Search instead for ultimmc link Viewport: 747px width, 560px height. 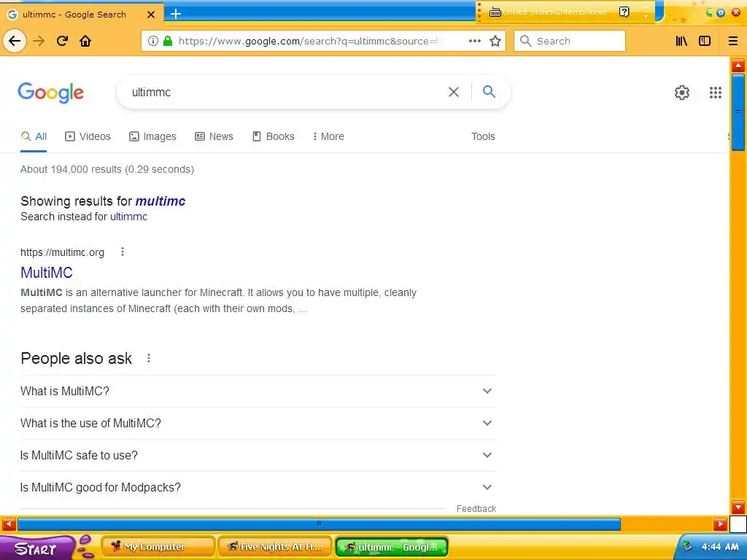pos(128,217)
